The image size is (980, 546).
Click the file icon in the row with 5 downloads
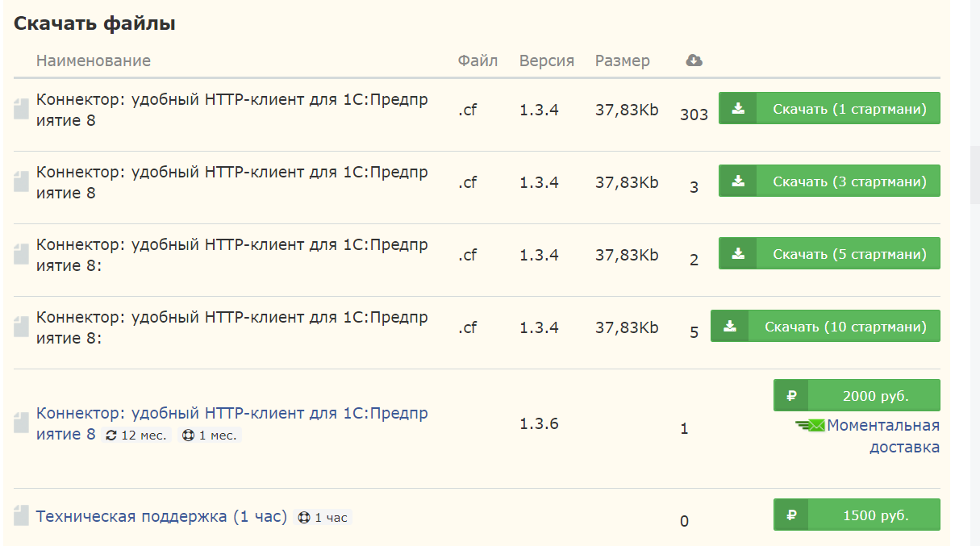[x=21, y=327]
